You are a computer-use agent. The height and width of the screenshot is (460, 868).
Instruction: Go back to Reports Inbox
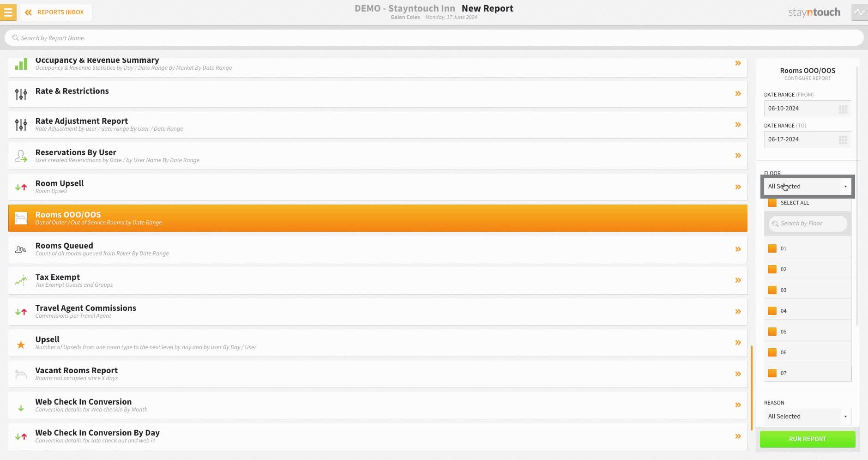pos(55,12)
